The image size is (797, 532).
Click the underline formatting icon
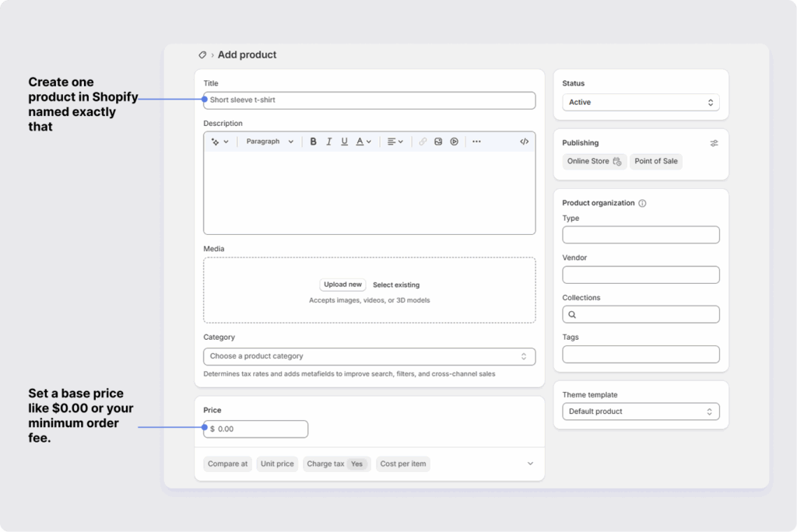point(344,142)
